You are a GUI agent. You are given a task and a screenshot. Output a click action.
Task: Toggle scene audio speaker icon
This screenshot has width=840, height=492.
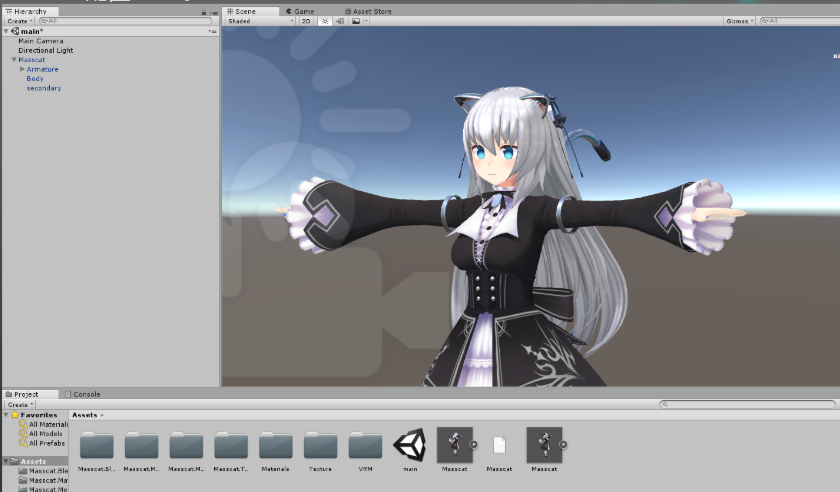tap(340, 21)
